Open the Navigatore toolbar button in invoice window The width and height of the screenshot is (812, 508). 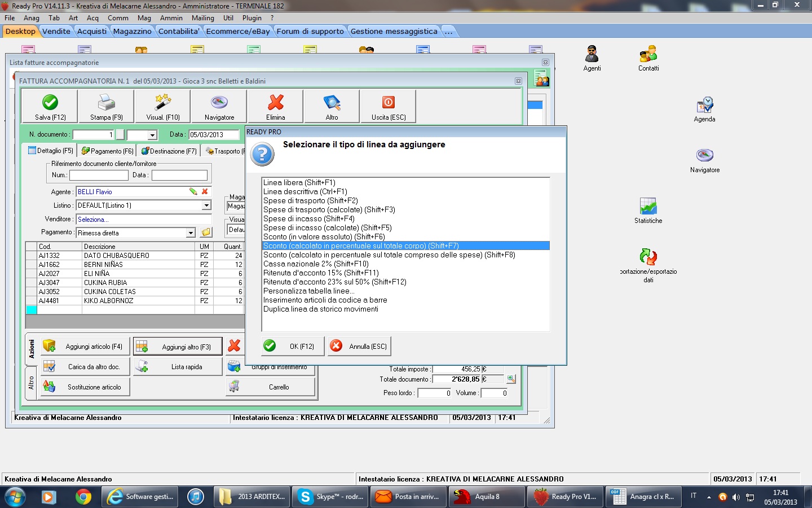click(219, 106)
